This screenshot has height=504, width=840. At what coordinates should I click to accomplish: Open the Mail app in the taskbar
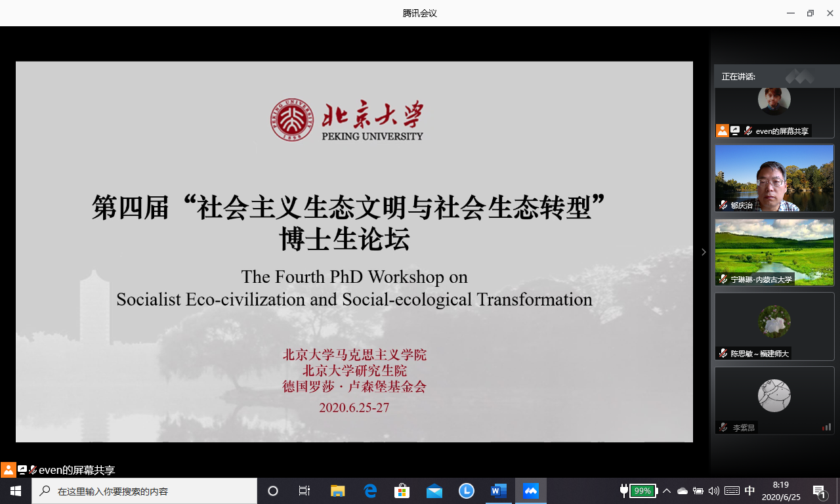[434, 491]
